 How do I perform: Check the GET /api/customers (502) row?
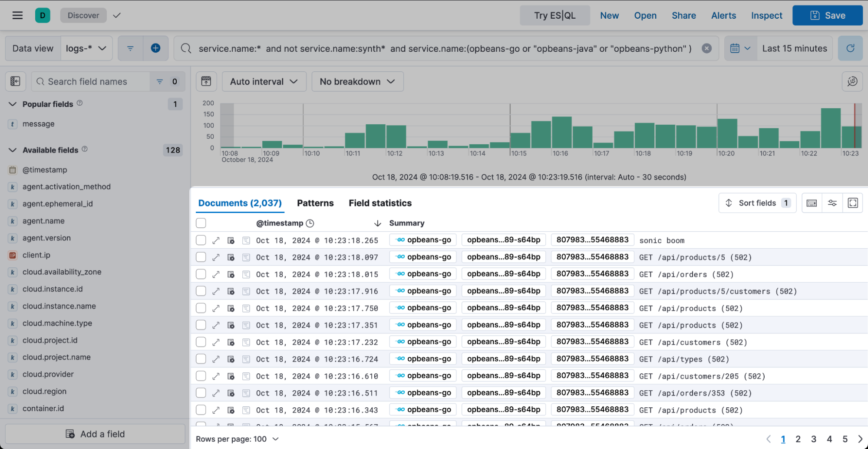click(x=201, y=342)
